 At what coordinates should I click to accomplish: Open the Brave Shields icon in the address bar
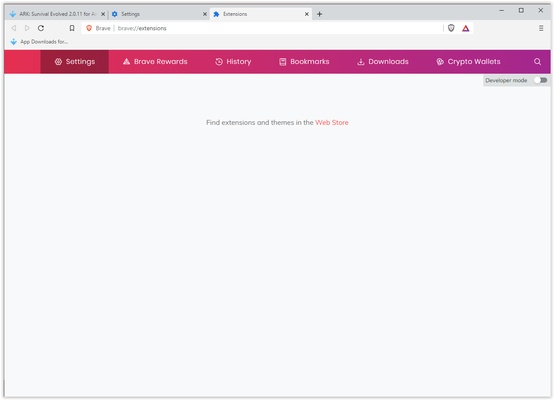[451, 28]
